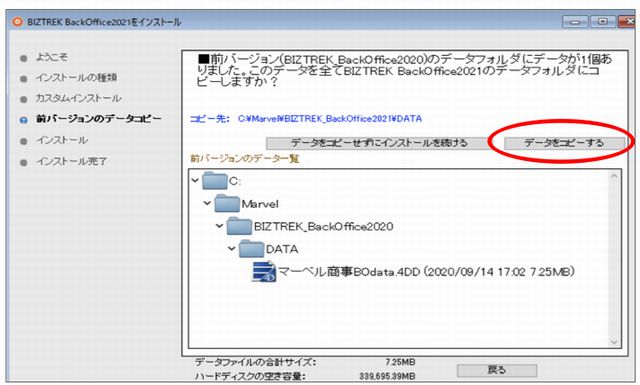
Task: Select the Marvel folder label
Action: coord(260,204)
